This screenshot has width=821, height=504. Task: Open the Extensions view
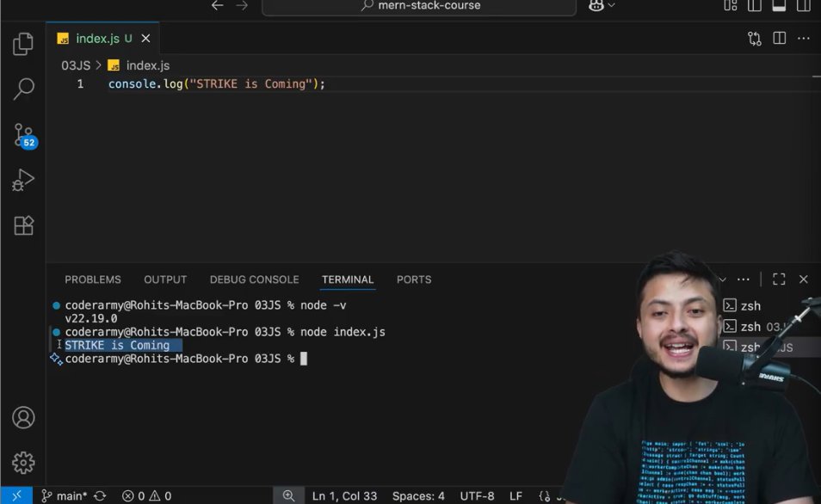[23, 225]
